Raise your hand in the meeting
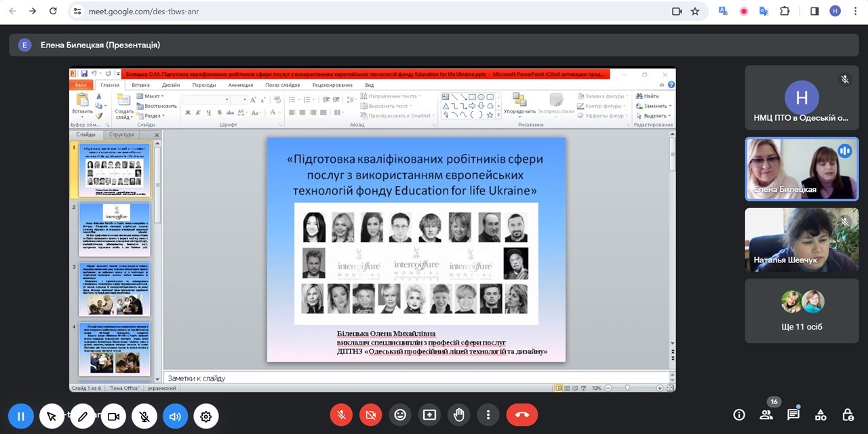Screen dimensions: 868x434 tap(459, 415)
